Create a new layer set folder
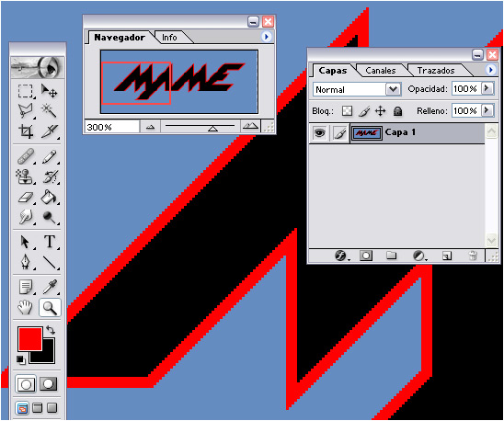This screenshot has width=504, height=421. (391, 256)
